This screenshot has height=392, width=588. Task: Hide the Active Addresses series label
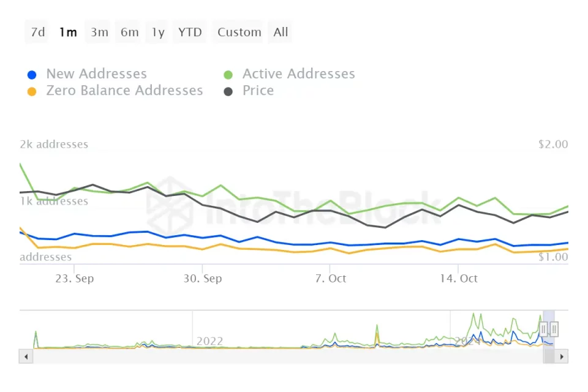[x=298, y=74]
